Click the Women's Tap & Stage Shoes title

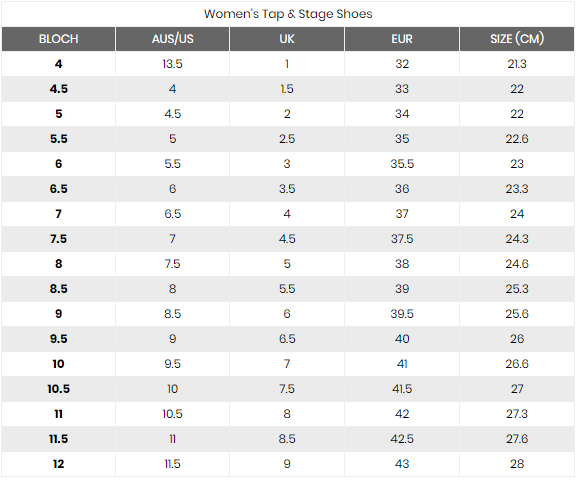click(x=288, y=14)
